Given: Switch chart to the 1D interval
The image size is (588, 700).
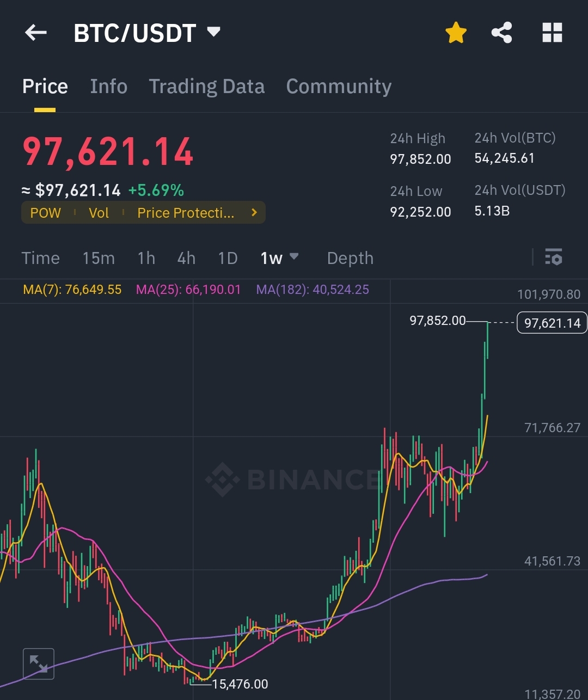Looking at the screenshot, I should point(228,258).
